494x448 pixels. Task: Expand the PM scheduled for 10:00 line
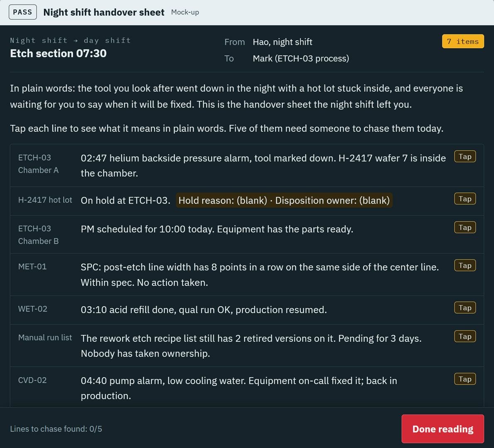pos(217,229)
